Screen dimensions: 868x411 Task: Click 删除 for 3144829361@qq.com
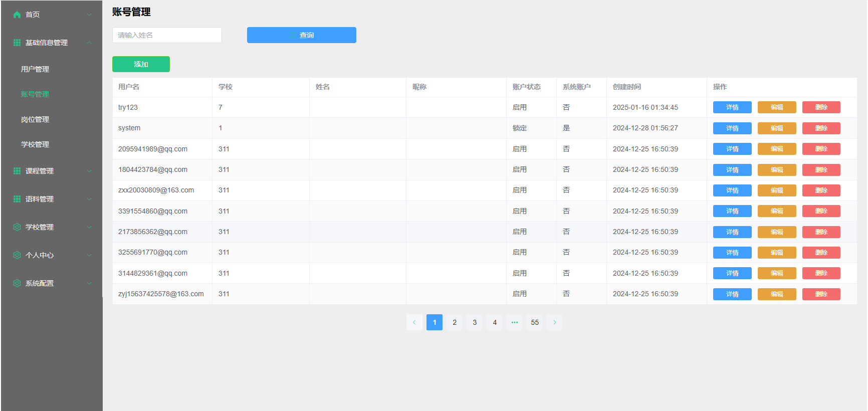pos(821,273)
